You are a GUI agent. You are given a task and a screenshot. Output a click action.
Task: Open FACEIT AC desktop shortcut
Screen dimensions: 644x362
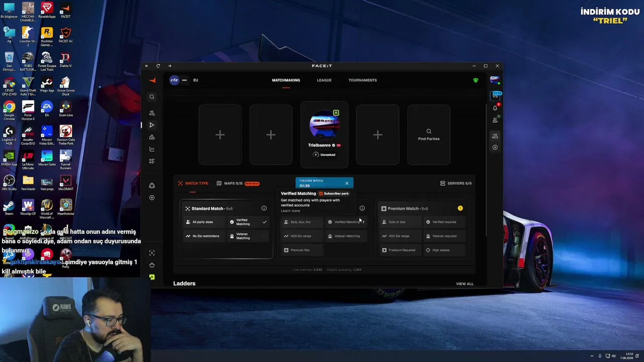click(66, 35)
